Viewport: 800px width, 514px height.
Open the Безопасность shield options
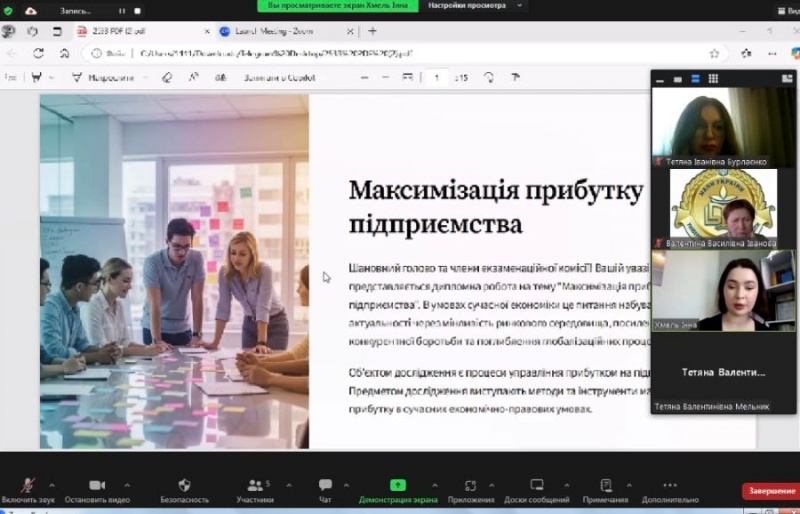point(184,491)
